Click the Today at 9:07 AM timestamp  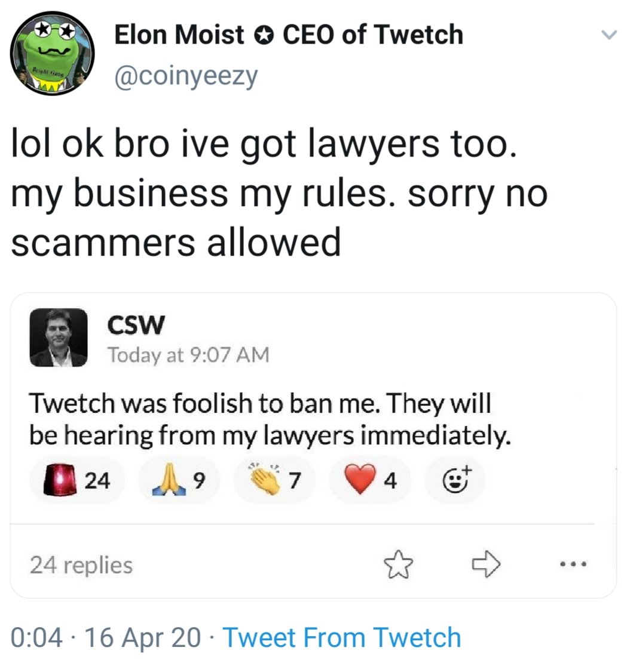pyautogui.click(x=188, y=354)
